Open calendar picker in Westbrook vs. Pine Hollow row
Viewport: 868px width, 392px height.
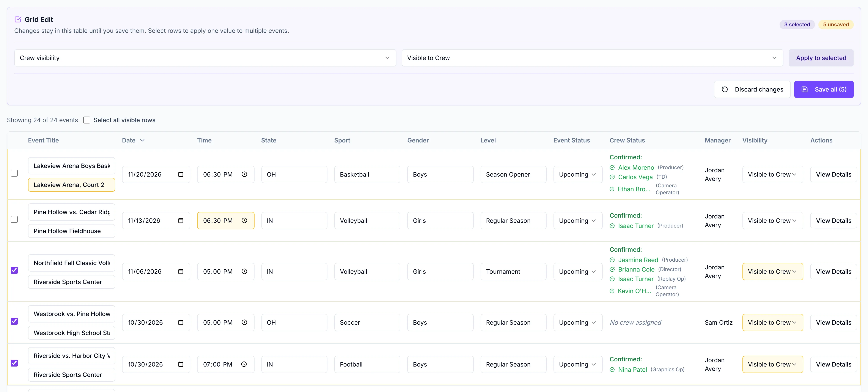pyautogui.click(x=181, y=322)
